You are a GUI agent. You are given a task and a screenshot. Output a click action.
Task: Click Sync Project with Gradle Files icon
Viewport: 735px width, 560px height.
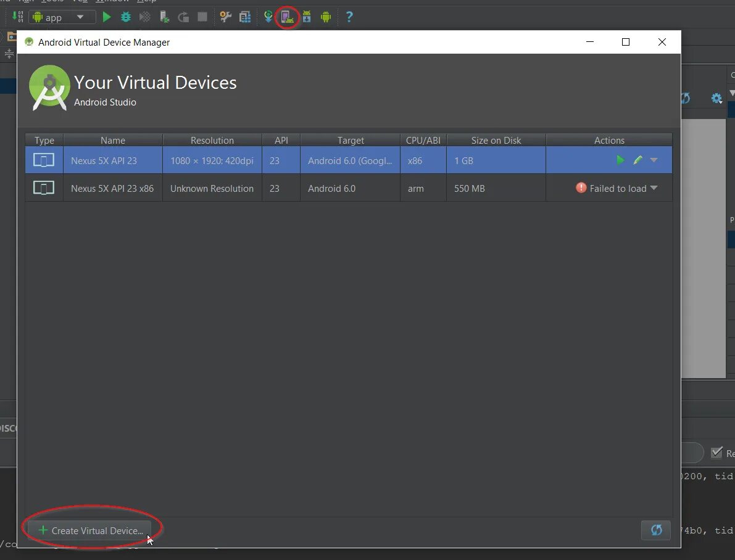pos(268,17)
